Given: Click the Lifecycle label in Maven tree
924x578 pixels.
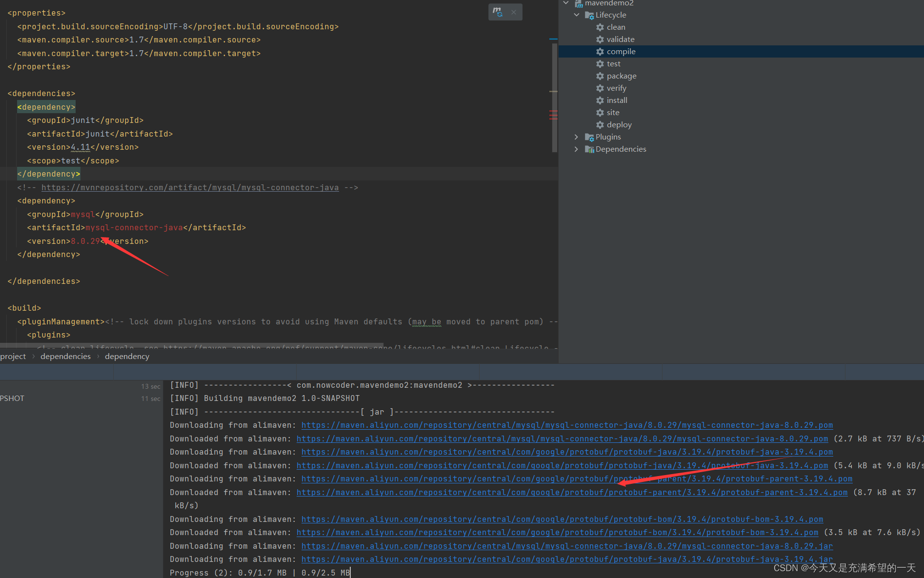Looking at the screenshot, I should (x=611, y=15).
